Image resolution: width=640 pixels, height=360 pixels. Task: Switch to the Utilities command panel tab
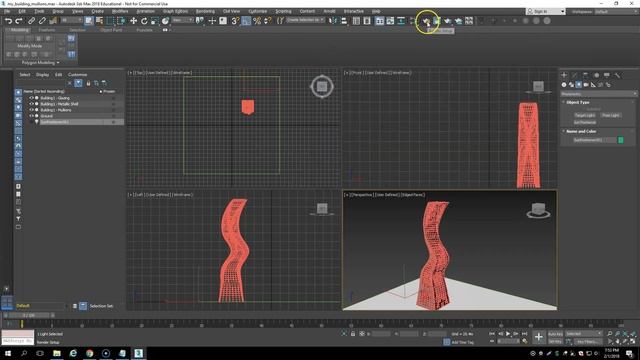coord(617,75)
